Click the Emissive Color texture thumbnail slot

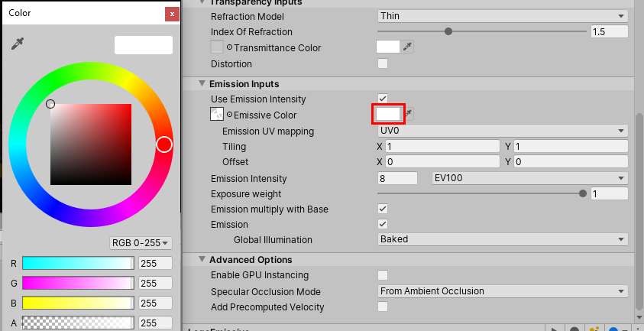tap(217, 115)
